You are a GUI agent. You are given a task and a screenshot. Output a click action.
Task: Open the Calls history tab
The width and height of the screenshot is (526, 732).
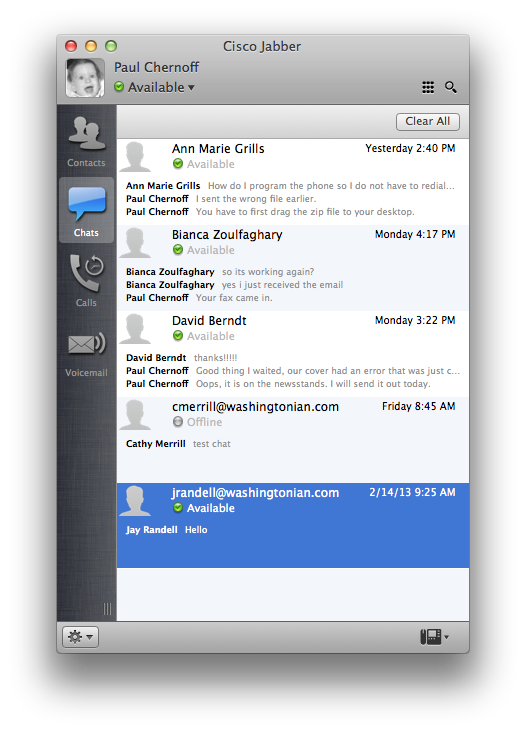(x=86, y=280)
